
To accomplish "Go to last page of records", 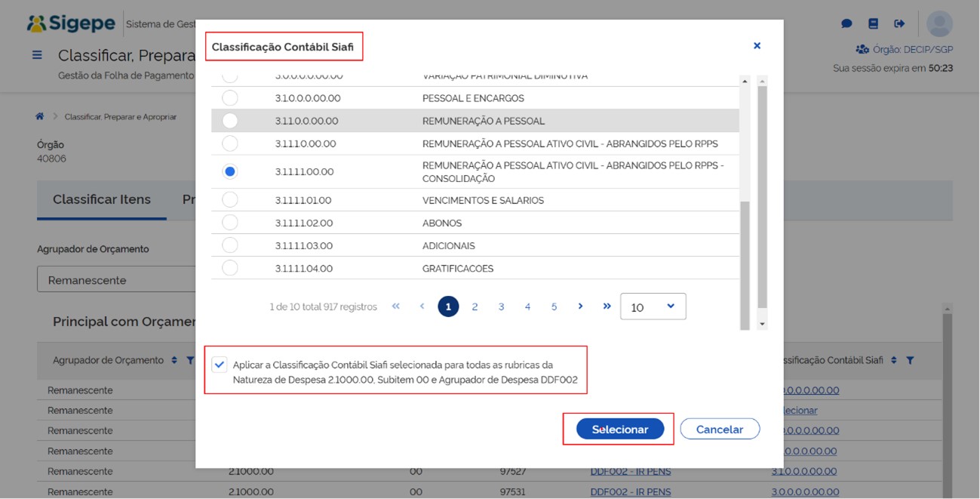I will (607, 306).
